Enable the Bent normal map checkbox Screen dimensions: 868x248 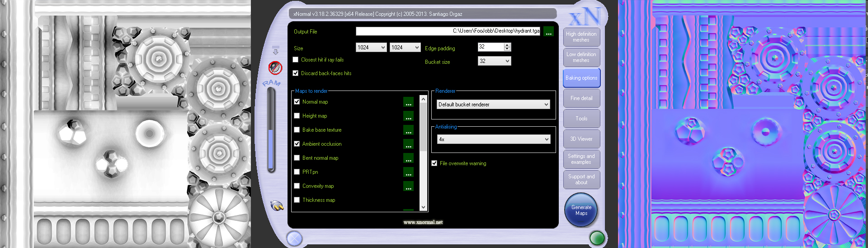pos(297,158)
